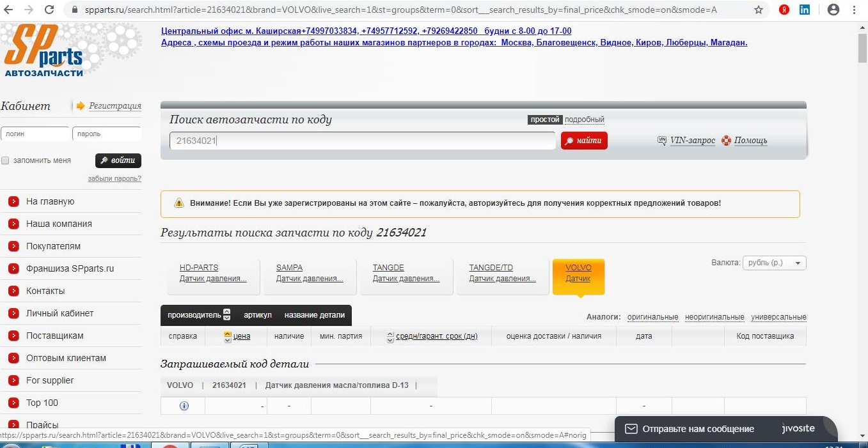Open For supplier menu item
The image size is (868, 448).
50,380
